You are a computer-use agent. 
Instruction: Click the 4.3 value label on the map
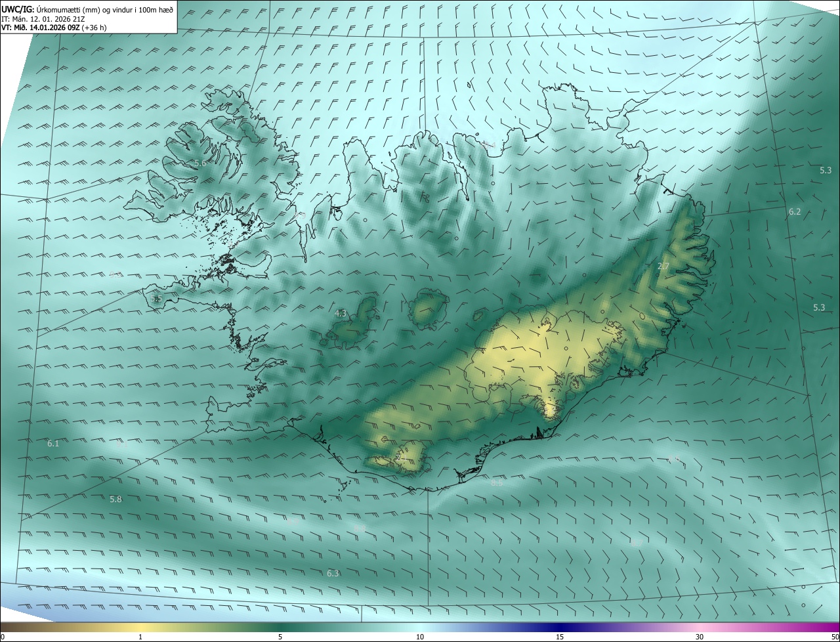point(341,314)
